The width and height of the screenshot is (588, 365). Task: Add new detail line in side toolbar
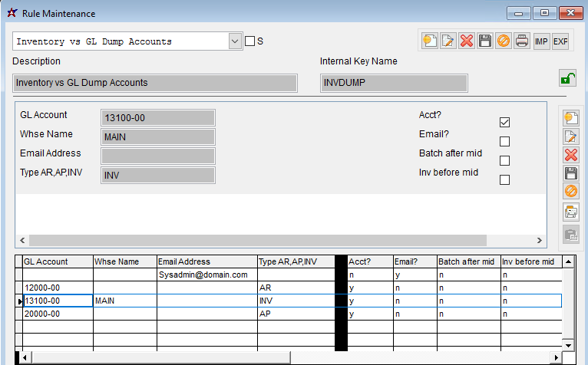pyautogui.click(x=570, y=117)
